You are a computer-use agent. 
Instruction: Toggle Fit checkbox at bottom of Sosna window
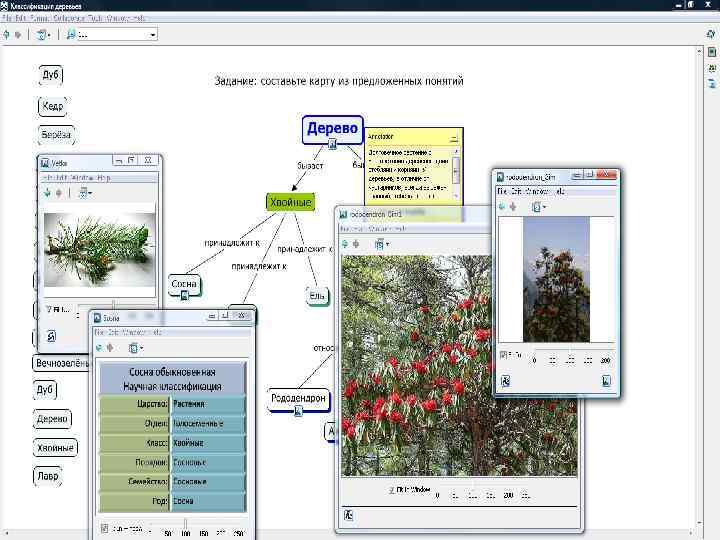coord(105,528)
